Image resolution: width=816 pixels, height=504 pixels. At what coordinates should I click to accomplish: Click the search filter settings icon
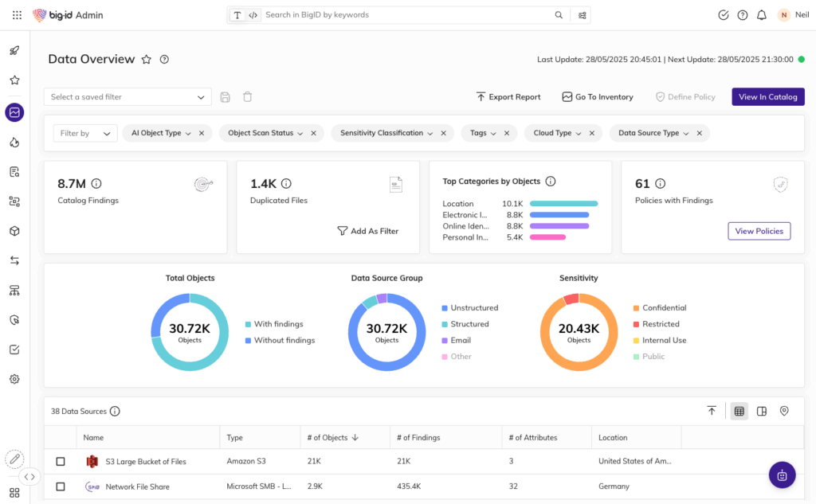(583, 15)
